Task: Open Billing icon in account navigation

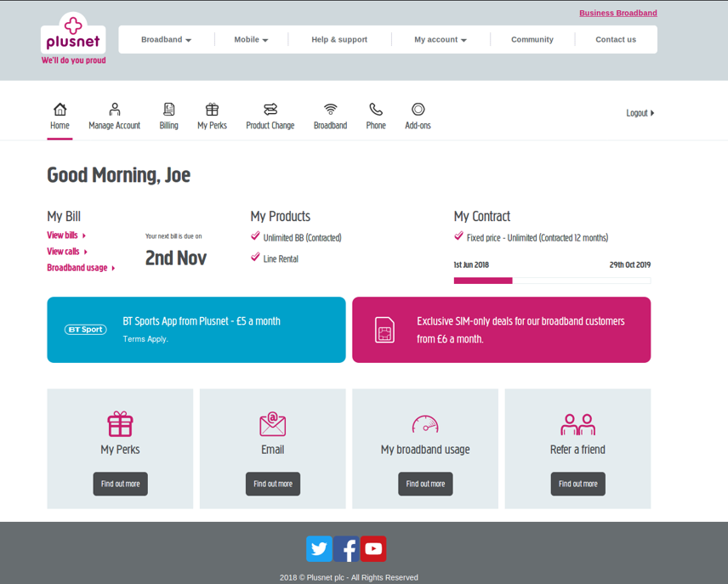Action: point(168,110)
